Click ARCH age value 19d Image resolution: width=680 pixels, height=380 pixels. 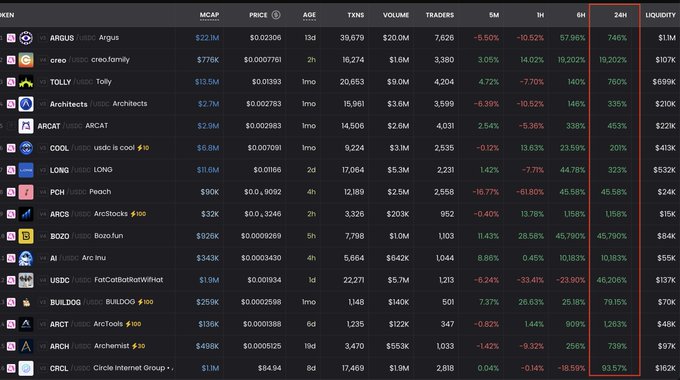click(310, 346)
